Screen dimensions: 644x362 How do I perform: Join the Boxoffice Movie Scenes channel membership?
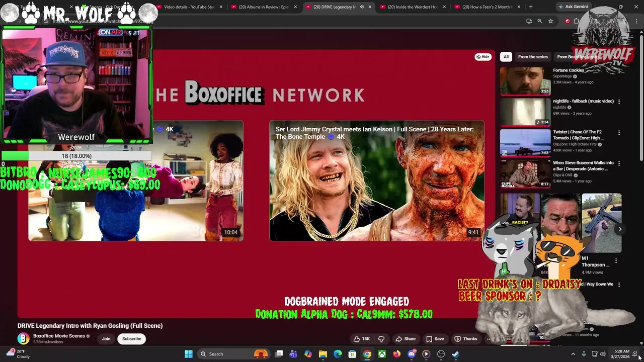106,339
